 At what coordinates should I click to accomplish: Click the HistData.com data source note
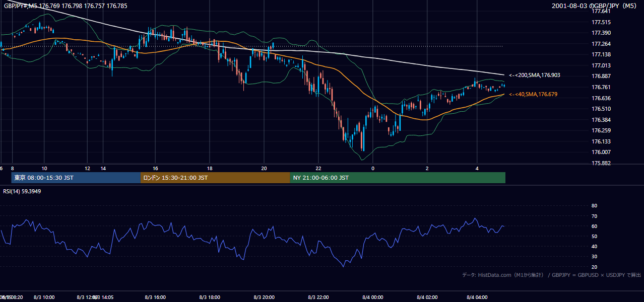point(552,275)
